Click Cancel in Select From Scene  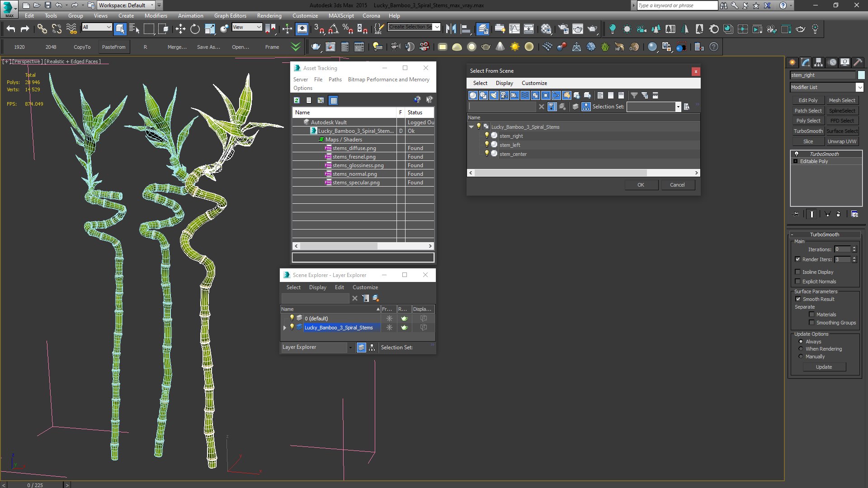point(677,185)
